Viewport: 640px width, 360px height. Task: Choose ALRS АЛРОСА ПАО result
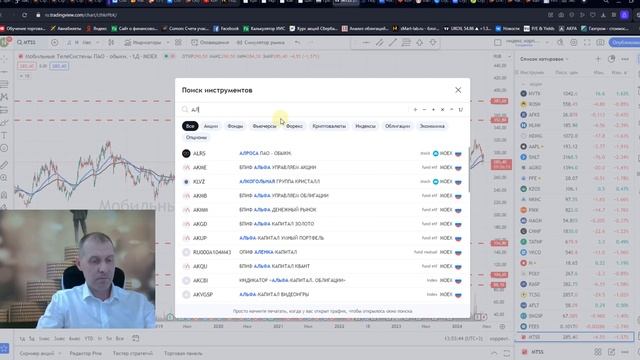(x=322, y=153)
